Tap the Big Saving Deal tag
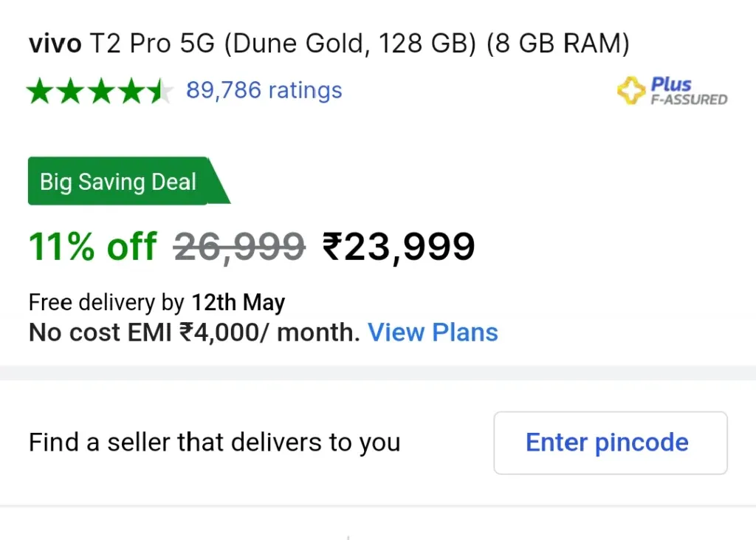Screen dimensions: 756x540 click(x=128, y=181)
